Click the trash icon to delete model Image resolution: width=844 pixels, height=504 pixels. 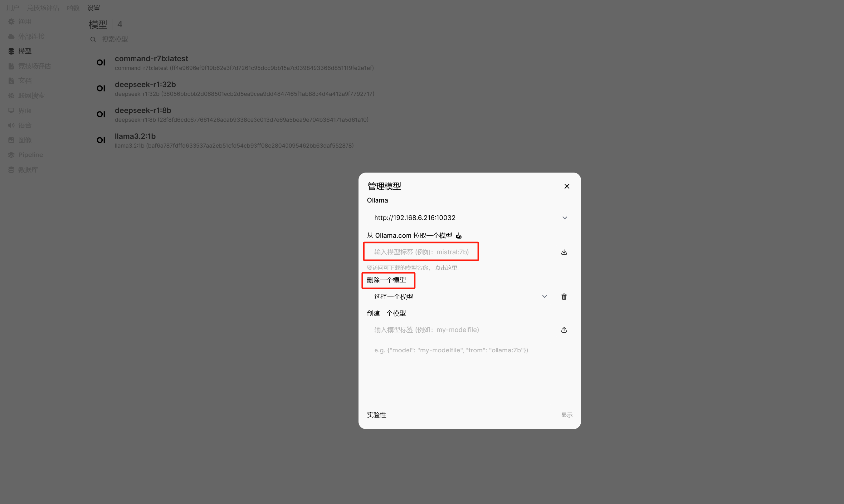tap(564, 296)
